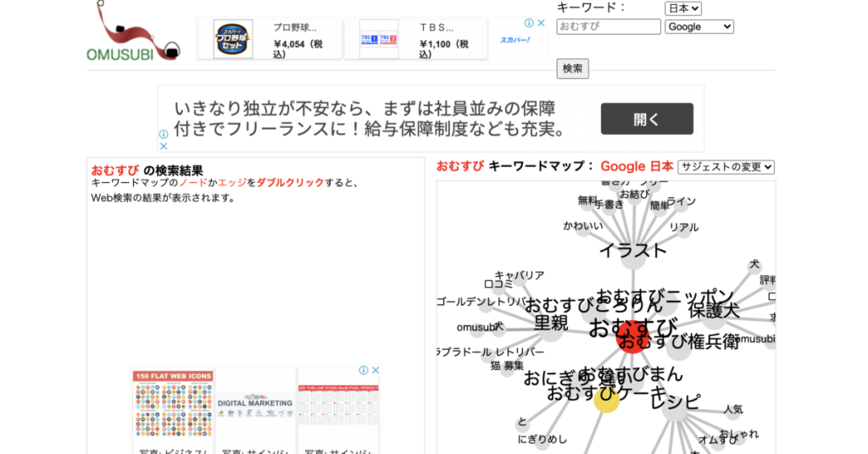Select the ゴールデンレトリバー keyword node
The width and height of the screenshot is (868, 454).
tap(481, 302)
